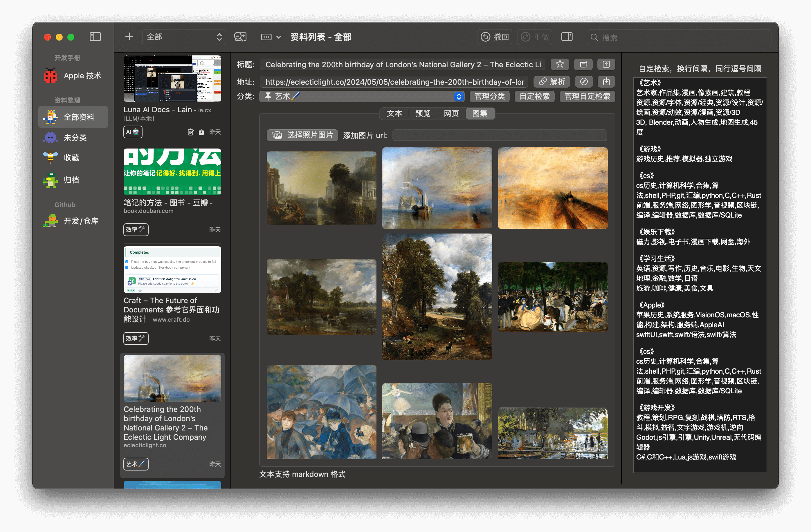The image size is (811, 532).
Task: Switch to the 文本 tab
Action: tap(394, 113)
